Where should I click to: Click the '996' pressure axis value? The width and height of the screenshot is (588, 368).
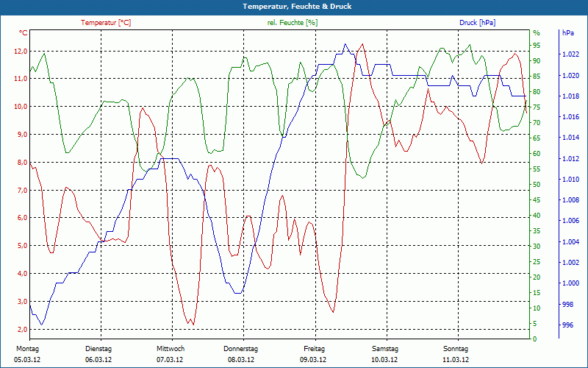(567, 325)
